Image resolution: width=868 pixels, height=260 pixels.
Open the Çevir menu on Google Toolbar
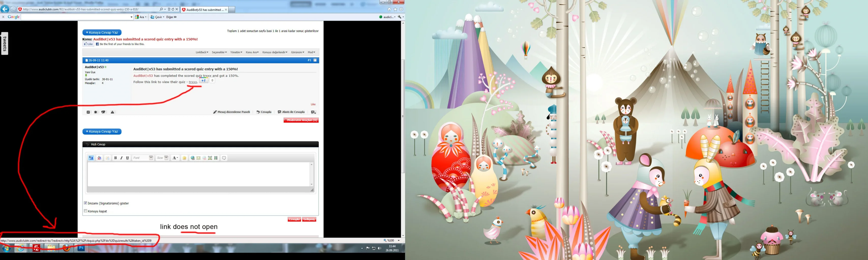pos(157,17)
